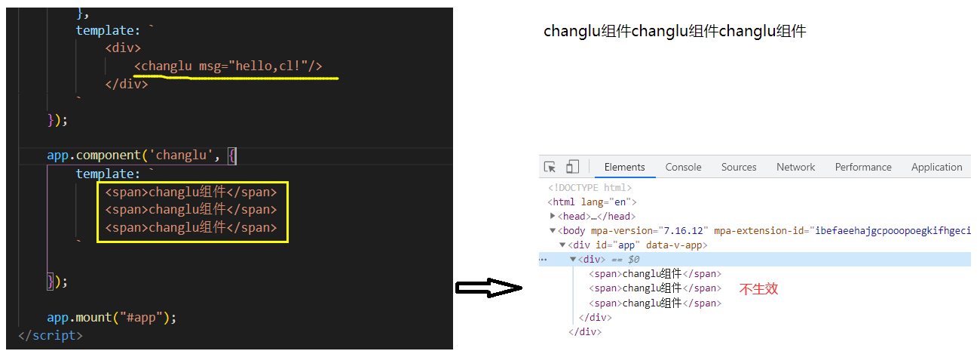Open the Performance tab
The height and width of the screenshot is (351, 980).
tap(863, 167)
